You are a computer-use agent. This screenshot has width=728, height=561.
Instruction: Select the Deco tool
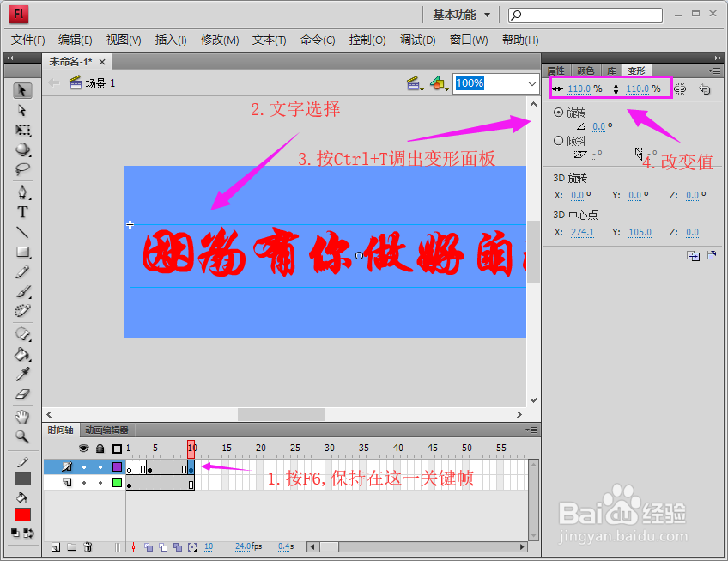pos(22,311)
